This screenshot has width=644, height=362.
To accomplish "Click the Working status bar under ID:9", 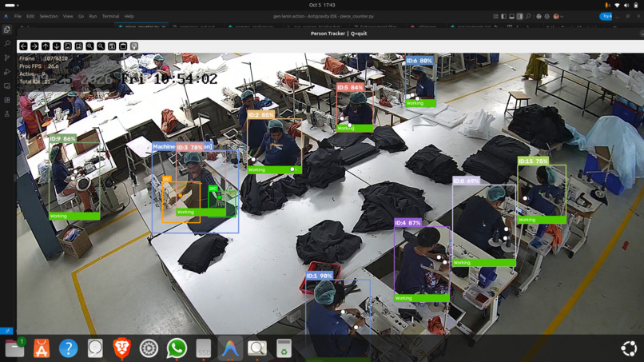I will click(74, 216).
